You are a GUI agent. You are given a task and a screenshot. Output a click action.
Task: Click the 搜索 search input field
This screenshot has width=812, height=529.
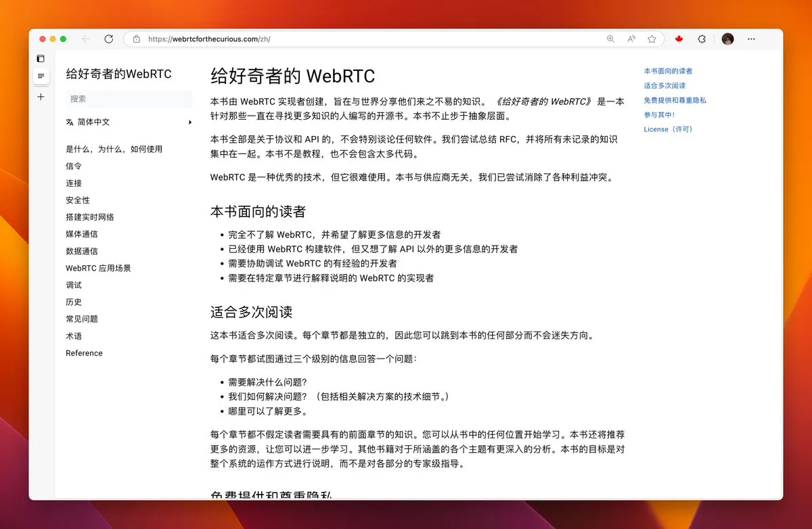(129, 99)
